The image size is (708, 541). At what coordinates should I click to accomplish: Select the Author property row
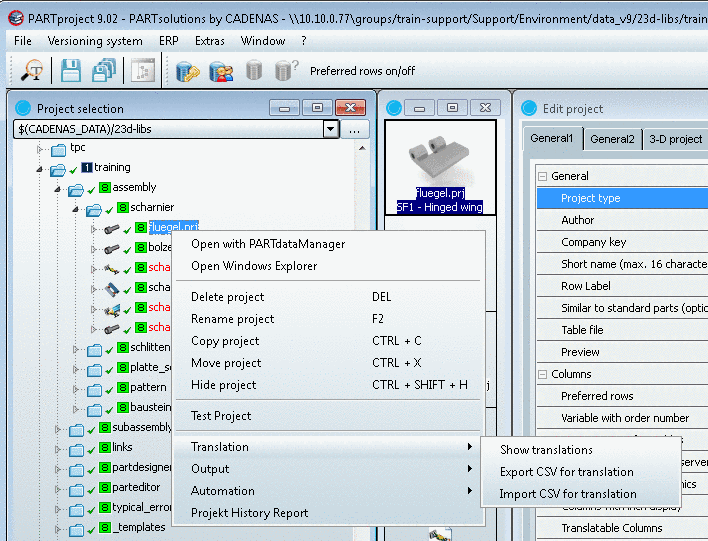click(622, 220)
